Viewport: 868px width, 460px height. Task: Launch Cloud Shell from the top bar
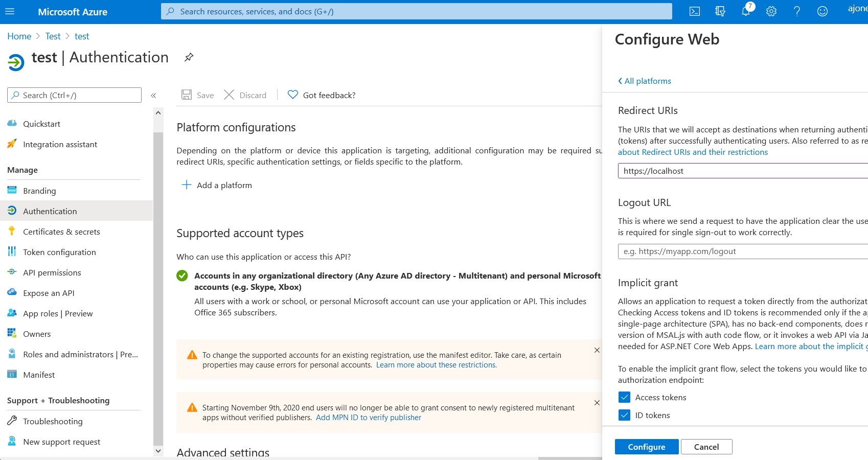[x=694, y=11]
